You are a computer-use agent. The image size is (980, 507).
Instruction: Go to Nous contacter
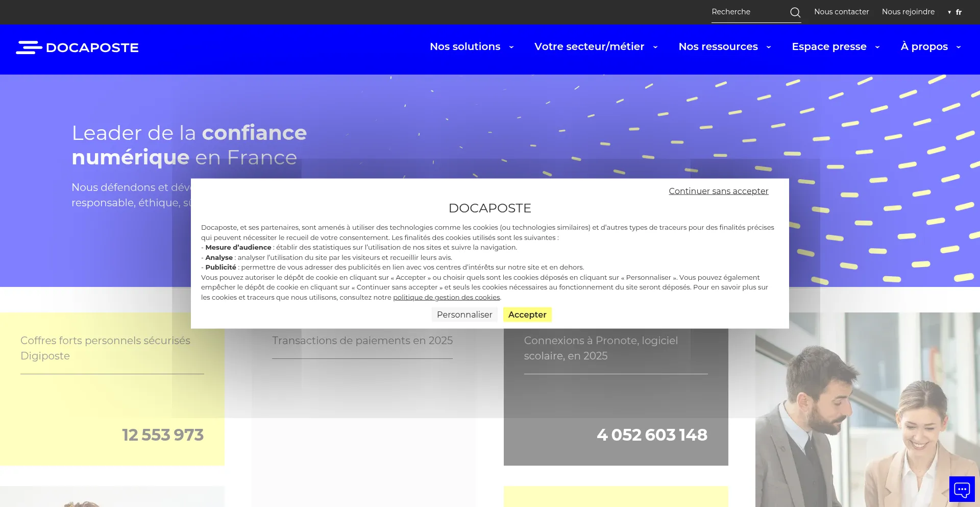coord(841,12)
